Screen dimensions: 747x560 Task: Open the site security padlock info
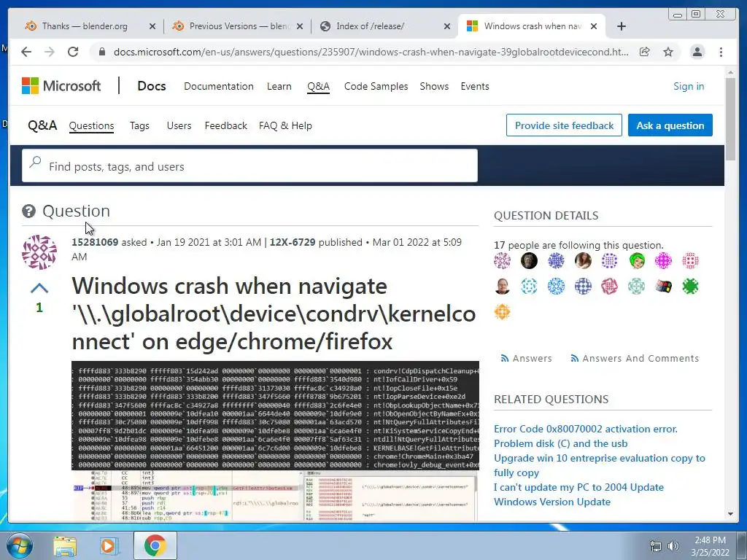(x=101, y=52)
